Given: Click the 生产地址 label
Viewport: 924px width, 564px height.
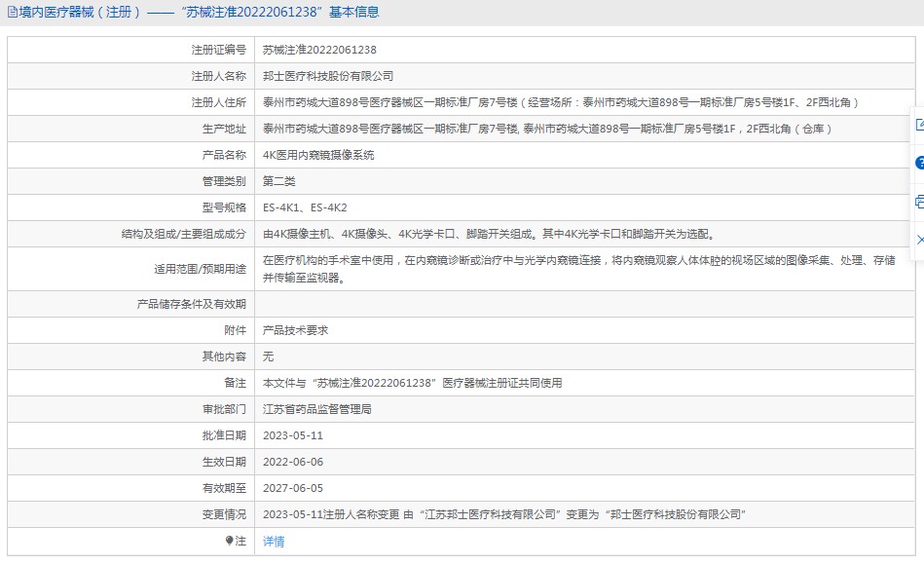Looking at the screenshot, I should point(224,129).
